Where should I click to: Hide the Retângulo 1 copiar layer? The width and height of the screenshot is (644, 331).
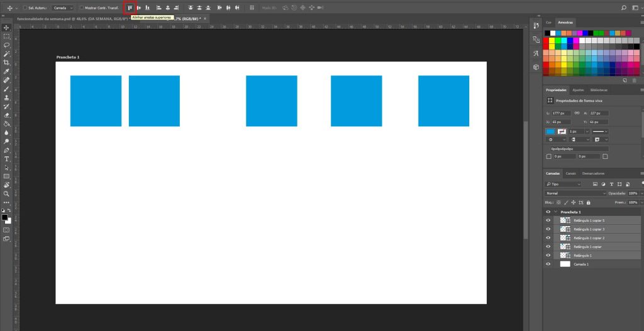tap(548, 246)
